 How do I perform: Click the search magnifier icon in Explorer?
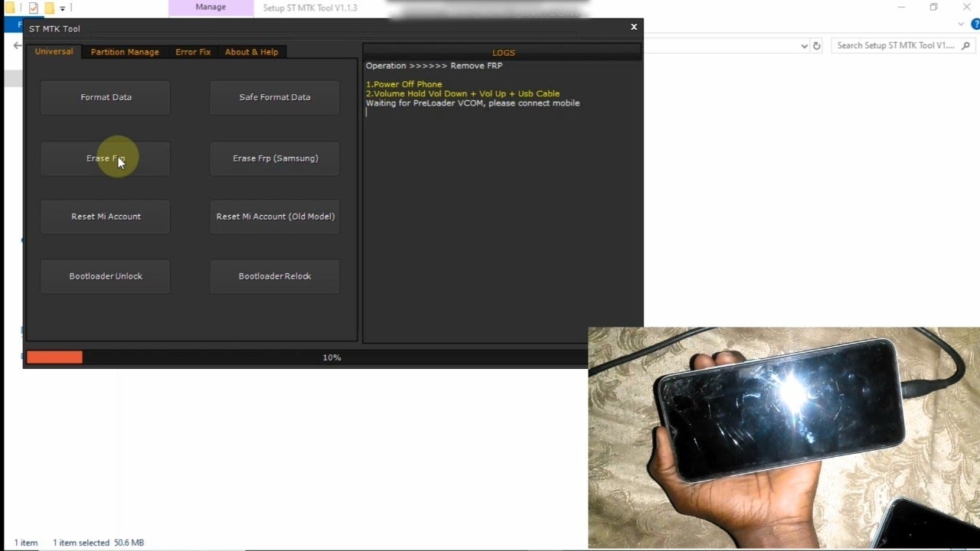pyautogui.click(x=965, y=46)
